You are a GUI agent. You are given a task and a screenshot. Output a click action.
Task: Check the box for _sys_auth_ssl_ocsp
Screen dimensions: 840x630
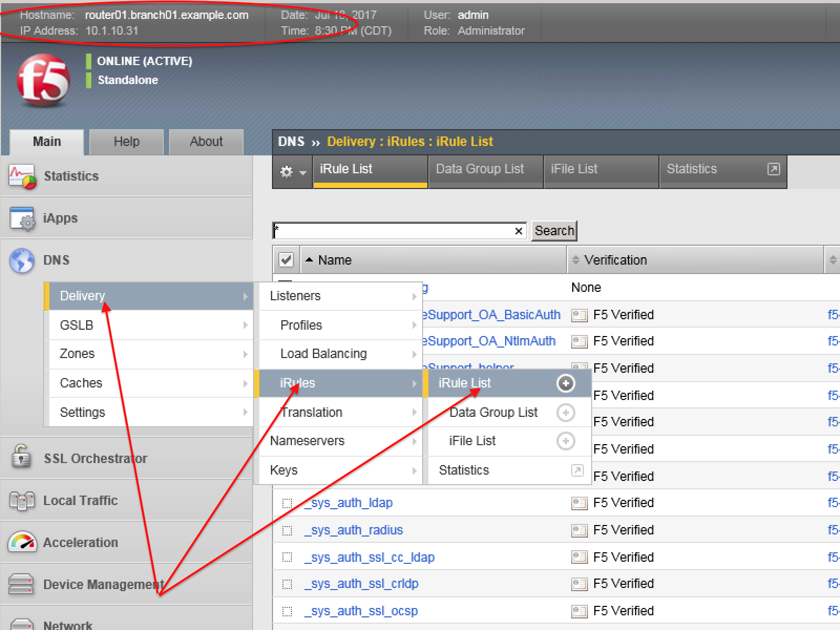point(287,612)
